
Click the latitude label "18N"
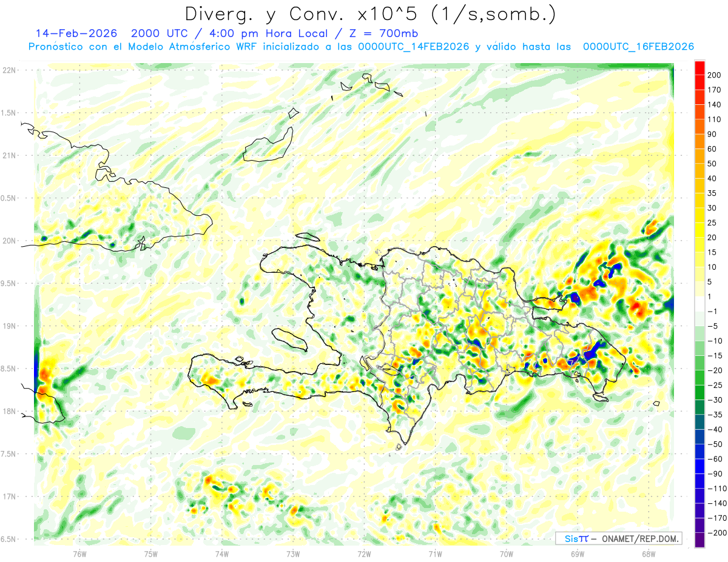click(8, 411)
